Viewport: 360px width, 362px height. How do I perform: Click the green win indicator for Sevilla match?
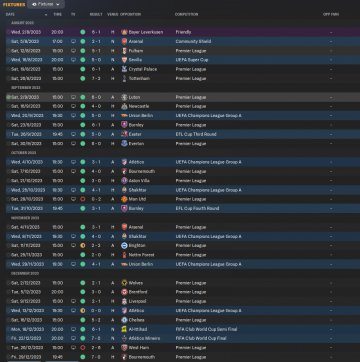pyautogui.click(x=83, y=60)
